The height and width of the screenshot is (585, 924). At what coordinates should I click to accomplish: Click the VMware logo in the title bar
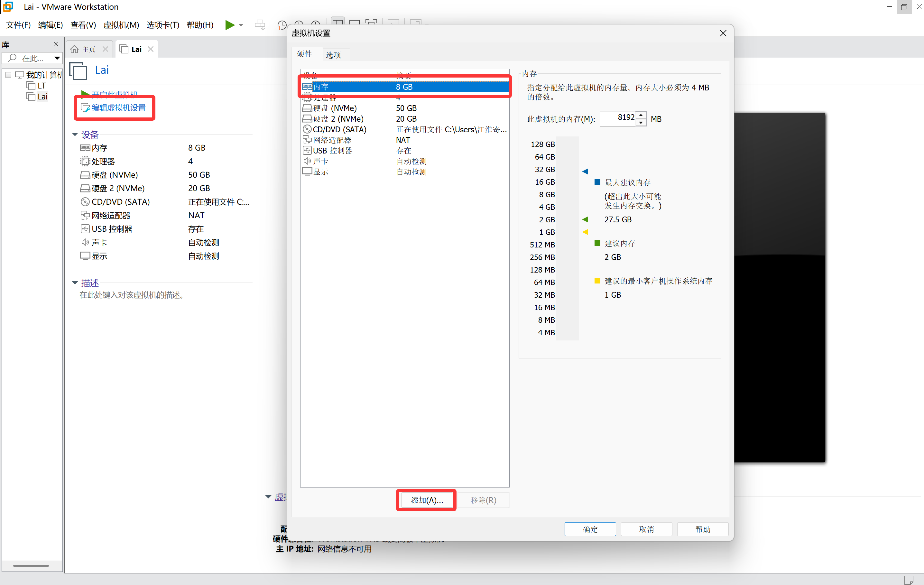coord(8,6)
